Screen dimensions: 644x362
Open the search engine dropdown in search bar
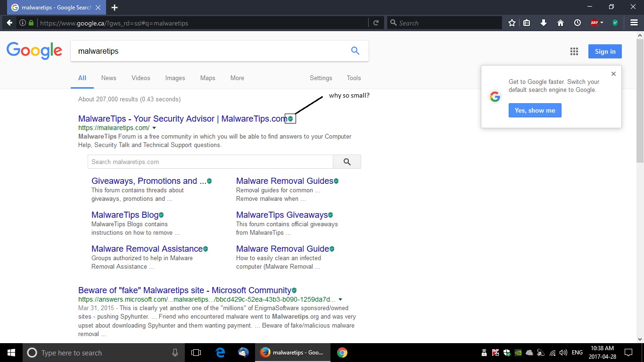tap(392, 23)
